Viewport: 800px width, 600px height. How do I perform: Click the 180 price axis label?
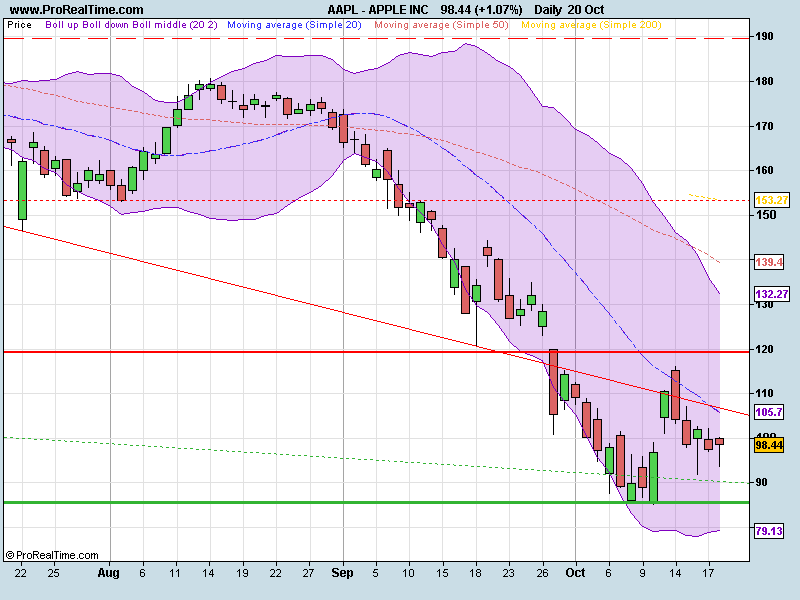[x=764, y=81]
